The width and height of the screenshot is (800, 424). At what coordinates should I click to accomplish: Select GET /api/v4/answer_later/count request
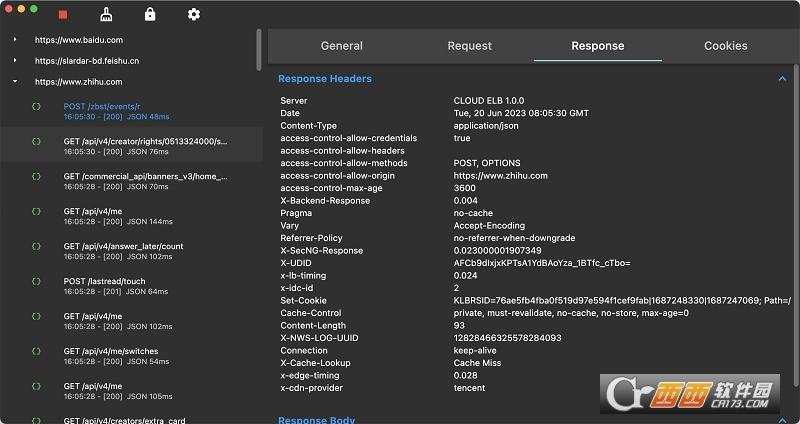click(131, 251)
